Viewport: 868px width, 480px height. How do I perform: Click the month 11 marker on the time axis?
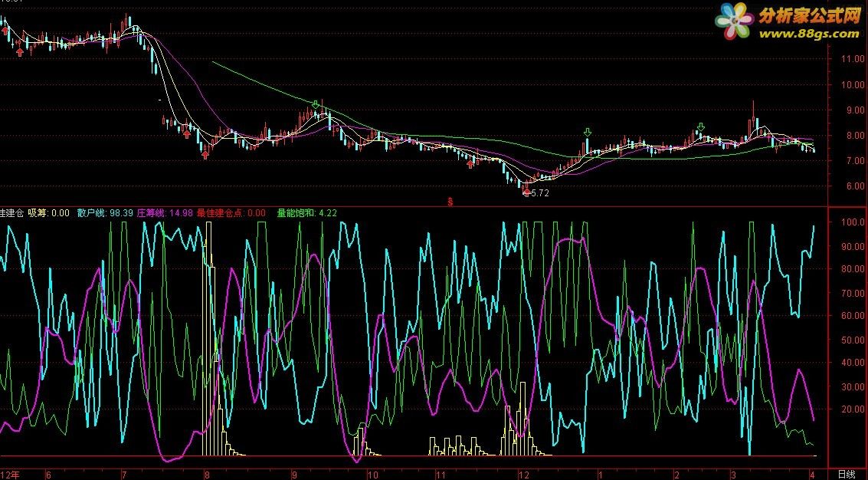coord(440,475)
